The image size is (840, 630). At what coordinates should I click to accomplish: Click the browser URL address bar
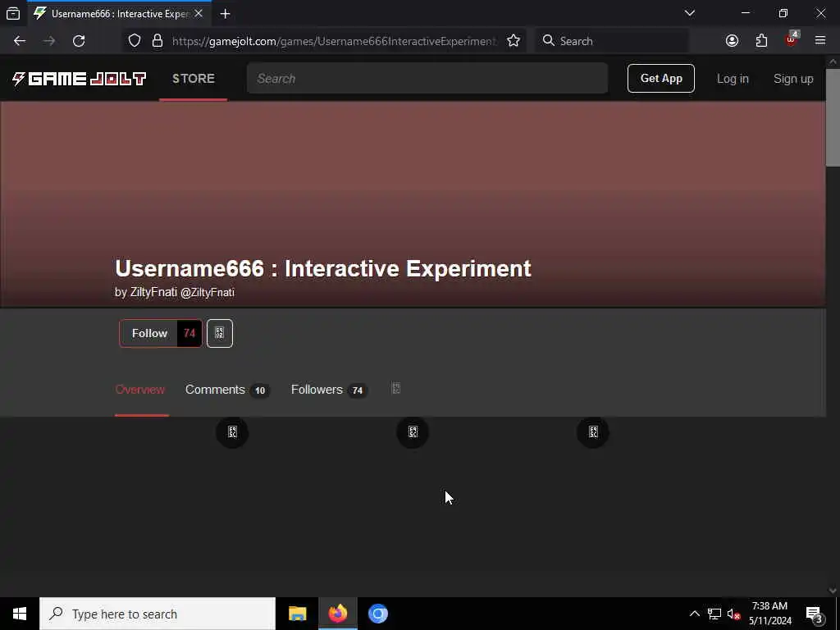point(335,41)
